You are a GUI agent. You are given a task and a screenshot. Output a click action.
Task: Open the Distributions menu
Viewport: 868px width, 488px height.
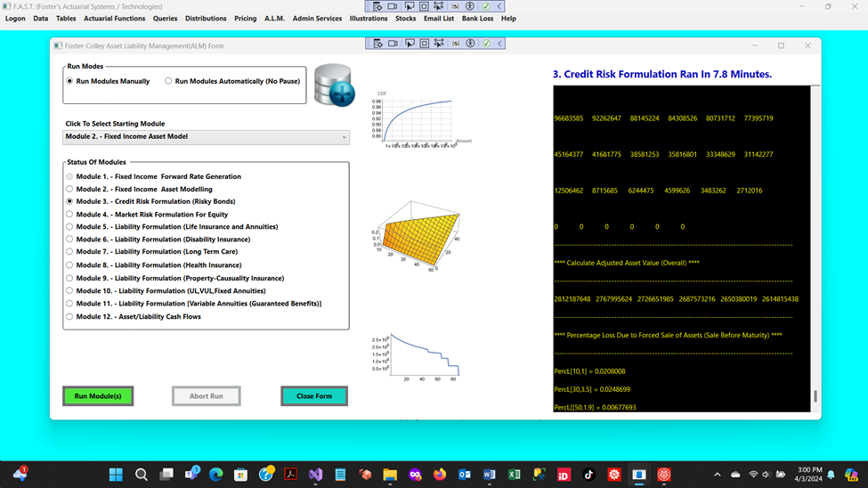[x=206, y=18]
